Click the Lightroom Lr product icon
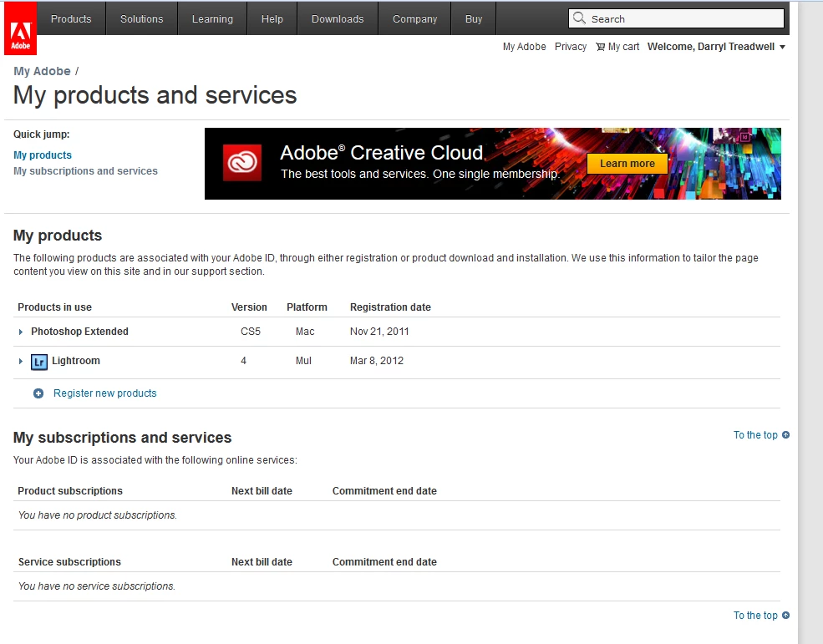 coord(39,362)
